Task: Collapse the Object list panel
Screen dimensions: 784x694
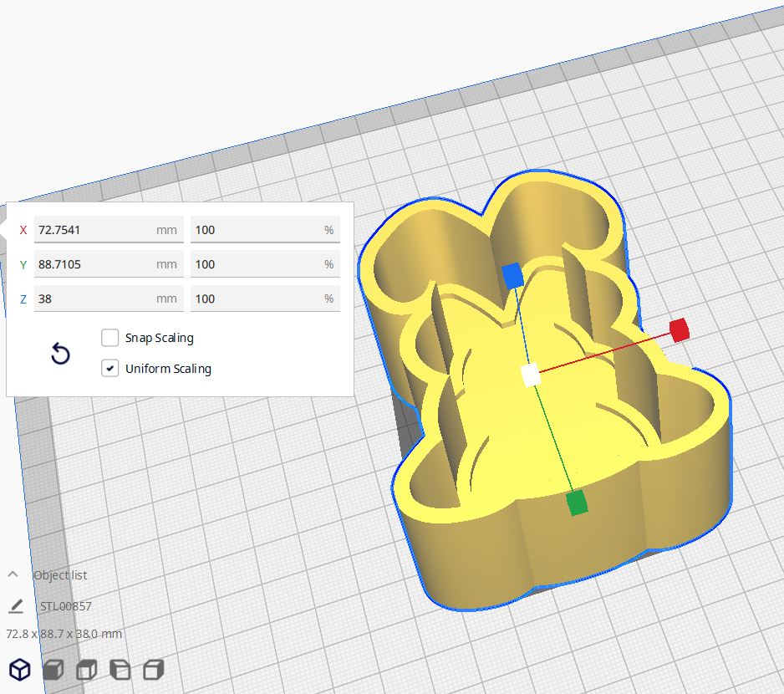Action: 12,574
